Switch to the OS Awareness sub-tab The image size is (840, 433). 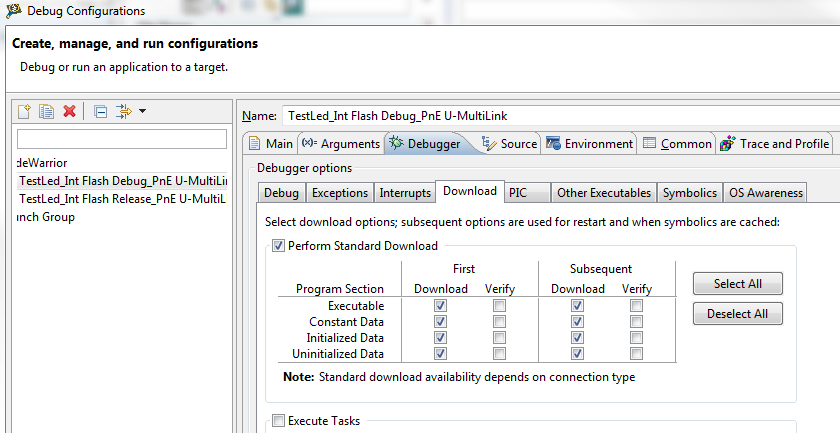pyautogui.click(x=765, y=192)
